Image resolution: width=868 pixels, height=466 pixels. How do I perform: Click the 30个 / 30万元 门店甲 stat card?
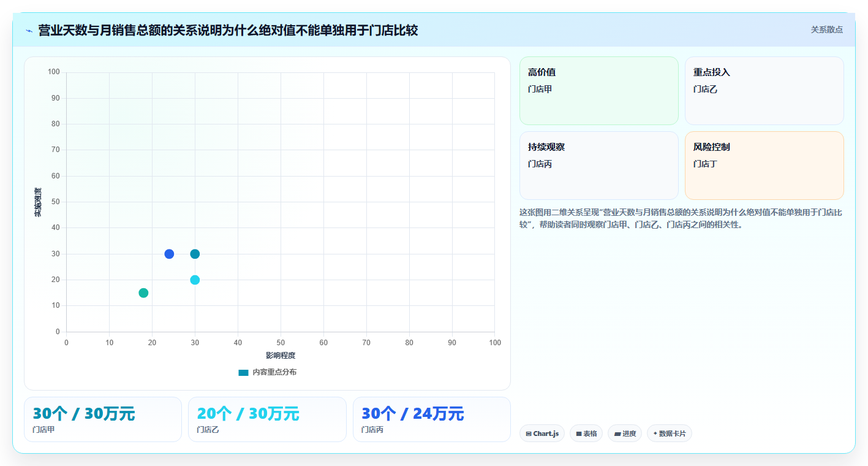pyautogui.click(x=103, y=419)
